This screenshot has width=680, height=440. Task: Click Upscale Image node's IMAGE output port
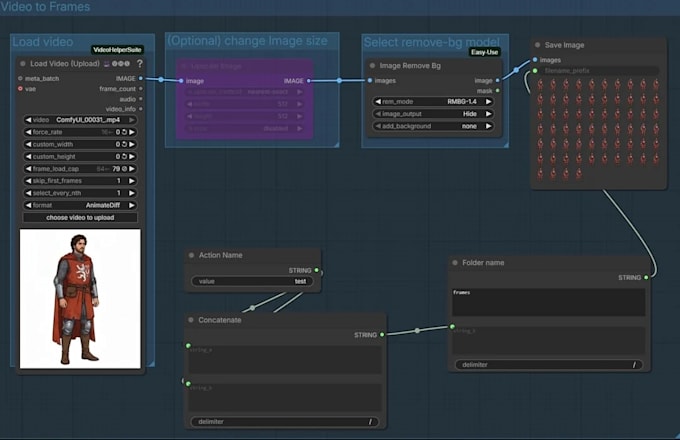click(308, 81)
